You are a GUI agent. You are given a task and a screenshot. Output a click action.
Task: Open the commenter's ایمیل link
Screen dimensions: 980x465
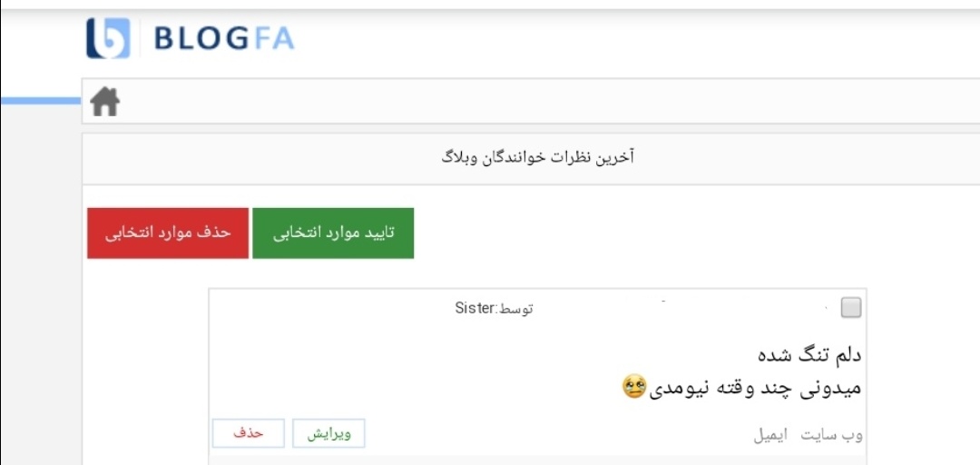pyautogui.click(x=770, y=435)
